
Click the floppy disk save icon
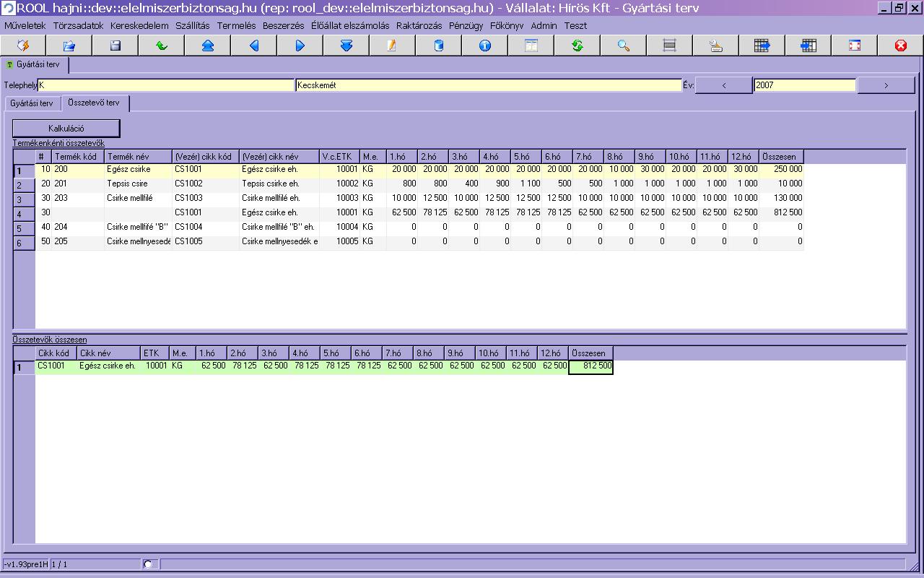point(115,46)
